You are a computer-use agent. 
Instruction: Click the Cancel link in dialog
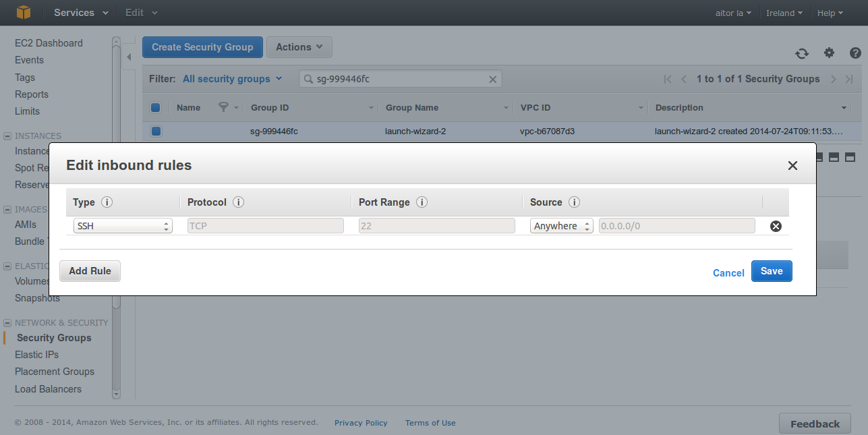coord(728,272)
